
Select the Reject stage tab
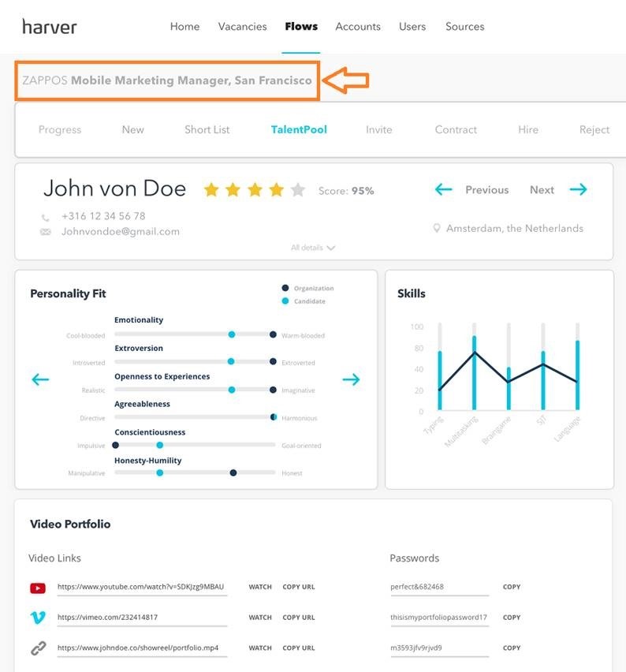click(594, 130)
